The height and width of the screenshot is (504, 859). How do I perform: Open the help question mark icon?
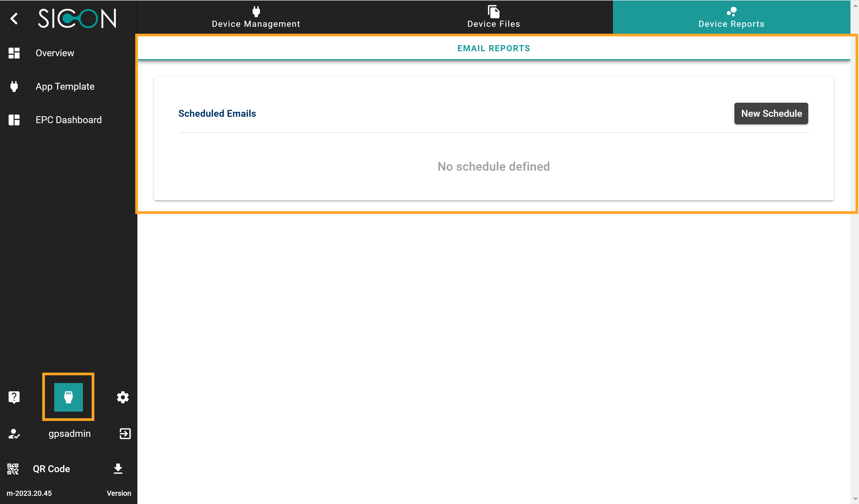pyautogui.click(x=14, y=397)
